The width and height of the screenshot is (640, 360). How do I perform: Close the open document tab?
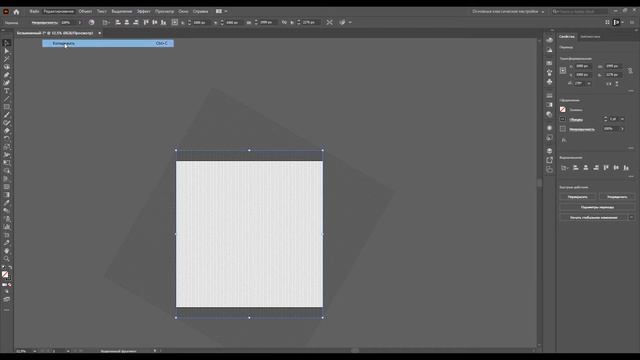(x=100, y=33)
